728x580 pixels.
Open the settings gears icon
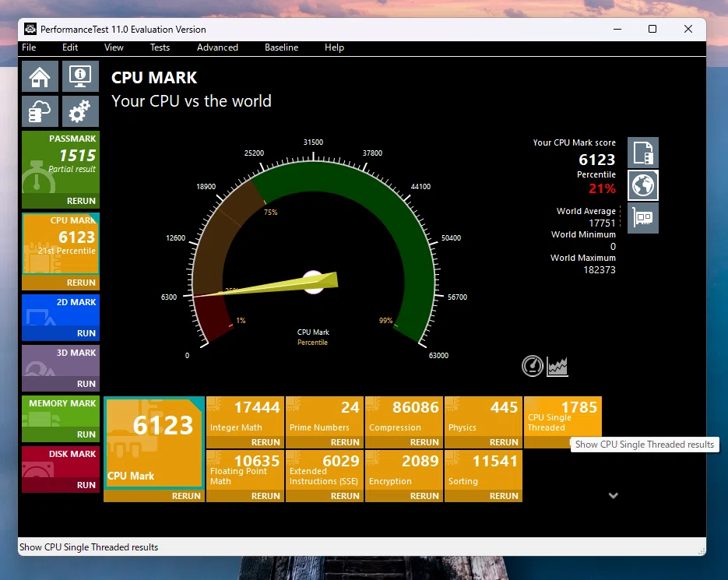coord(80,111)
